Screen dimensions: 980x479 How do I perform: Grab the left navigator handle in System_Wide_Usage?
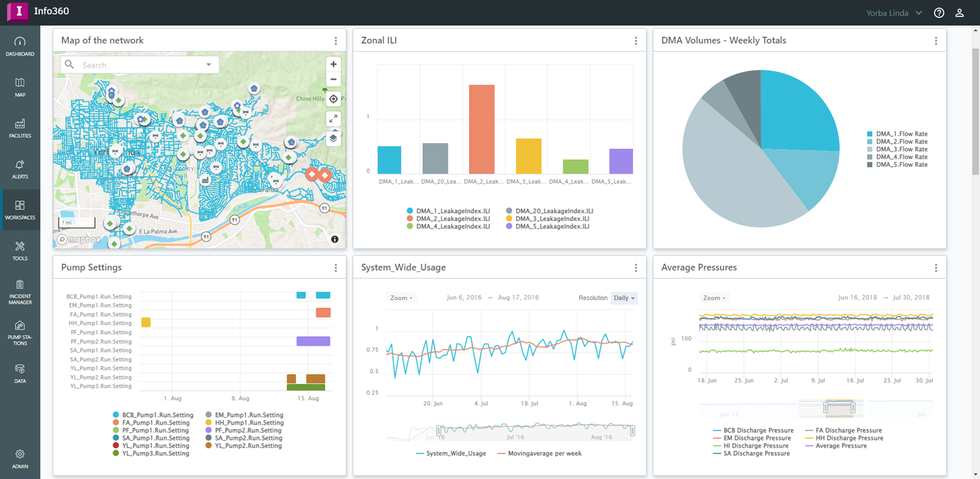pyautogui.click(x=439, y=430)
